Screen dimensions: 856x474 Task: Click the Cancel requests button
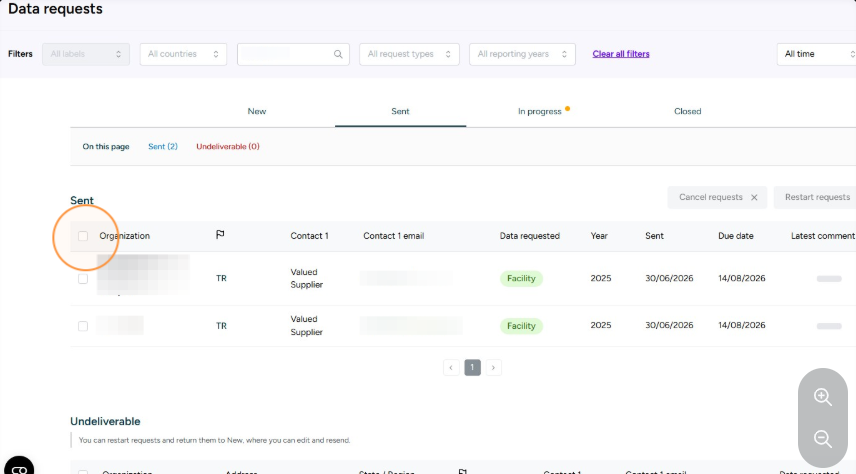point(717,197)
